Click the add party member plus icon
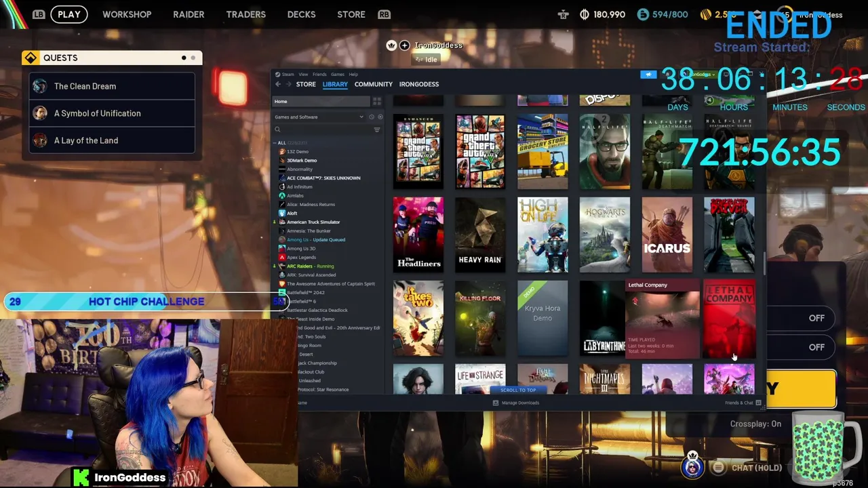The image size is (868, 488). tap(404, 45)
